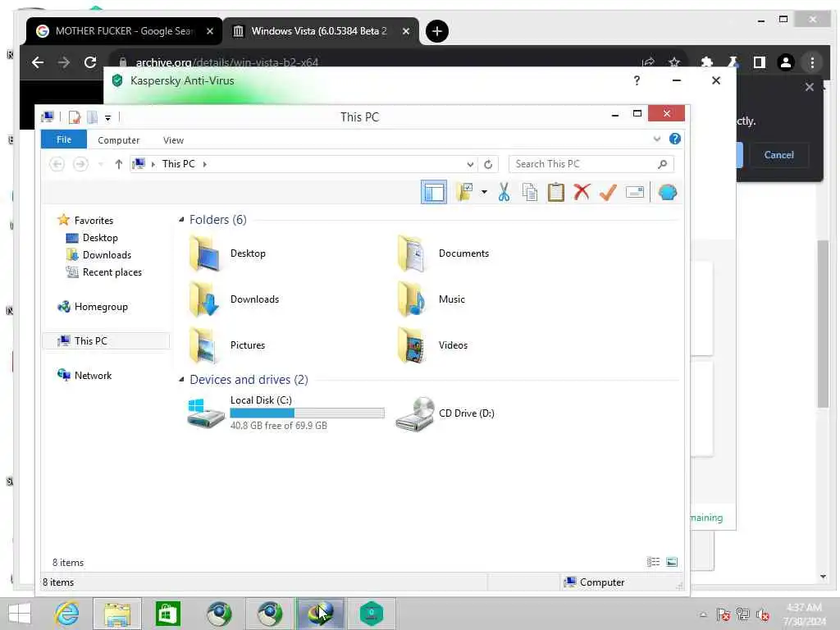This screenshot has height=630, width=840.
Task: Click the Back navigation arrow in Explorer
Action: [x=57, y=164]
